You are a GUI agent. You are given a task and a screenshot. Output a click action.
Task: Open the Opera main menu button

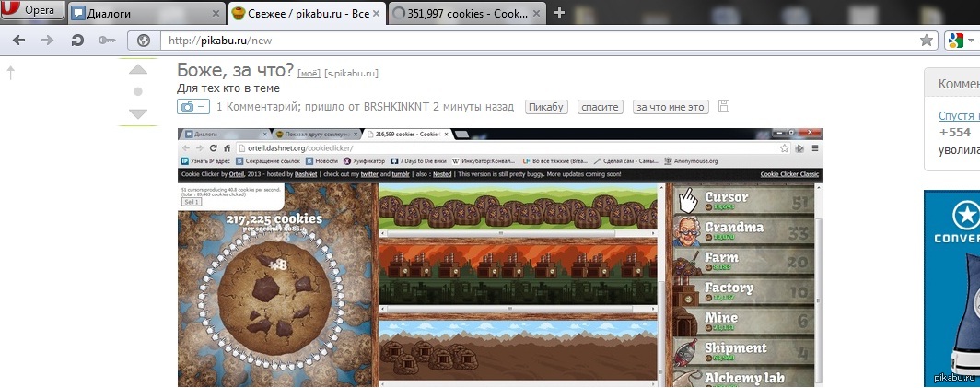pyautogui.click(x=32, y=11)
